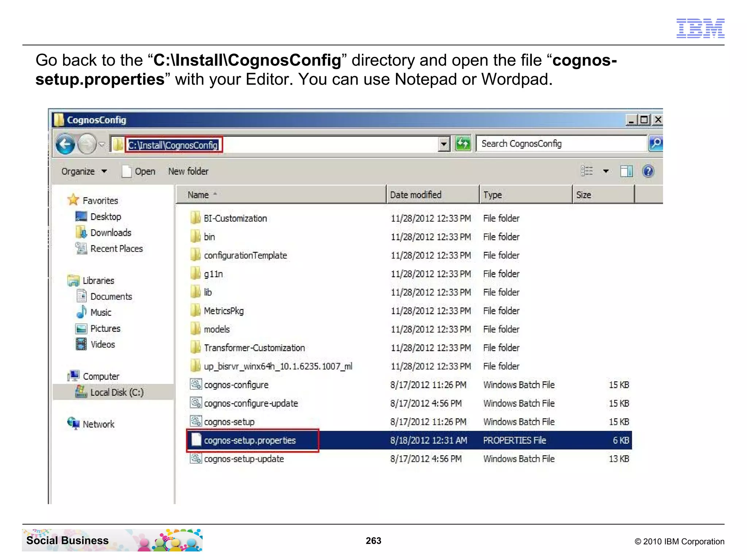Expand the address bar history dropdown

point(444,144)
